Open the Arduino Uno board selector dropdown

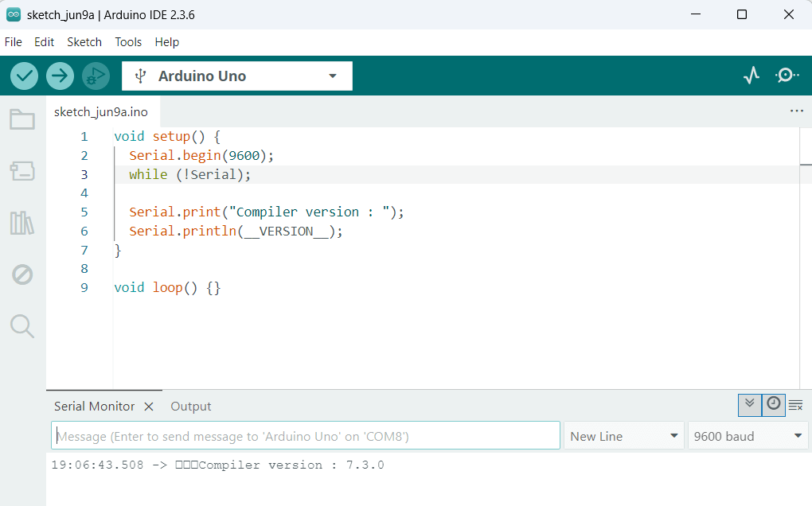tap(237, 76)
